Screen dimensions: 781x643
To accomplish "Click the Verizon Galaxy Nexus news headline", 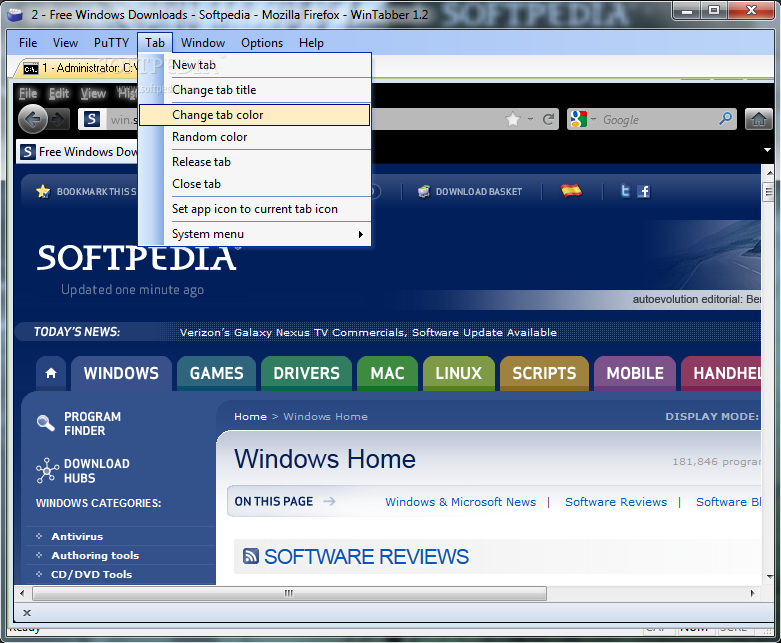I will pos(368,332).
